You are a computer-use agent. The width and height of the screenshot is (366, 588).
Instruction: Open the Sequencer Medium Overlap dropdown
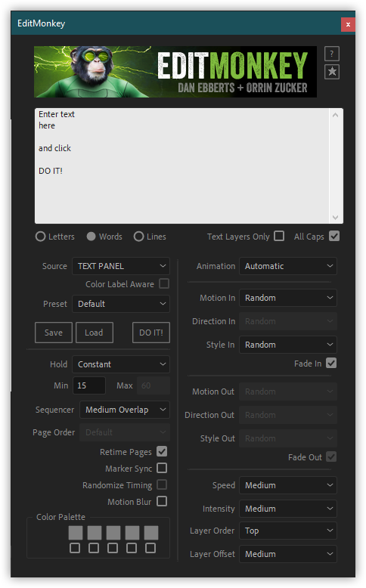tap(125, 410)
